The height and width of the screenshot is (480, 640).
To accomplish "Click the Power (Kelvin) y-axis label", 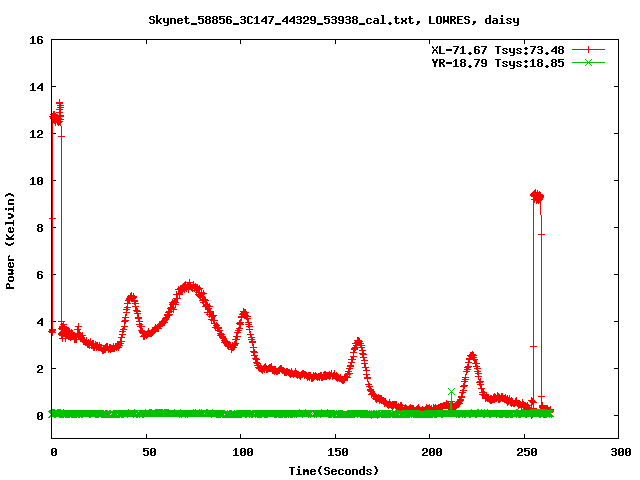I will point(10,241).
